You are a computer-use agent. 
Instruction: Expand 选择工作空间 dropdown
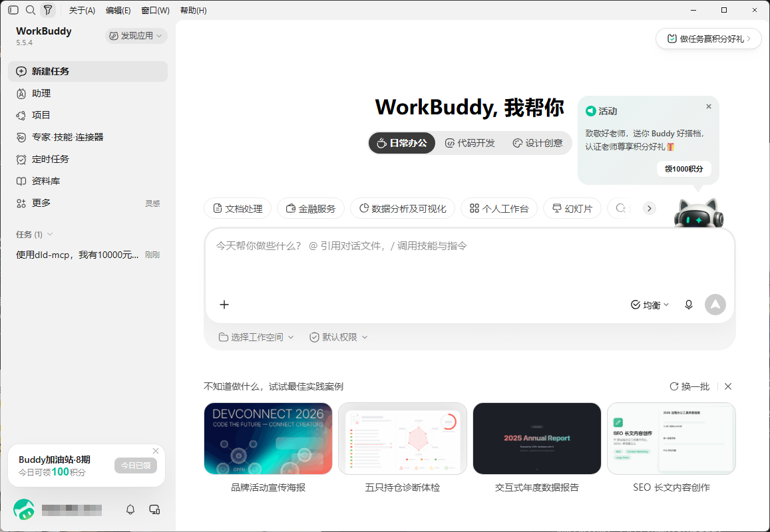pos(256,337)
